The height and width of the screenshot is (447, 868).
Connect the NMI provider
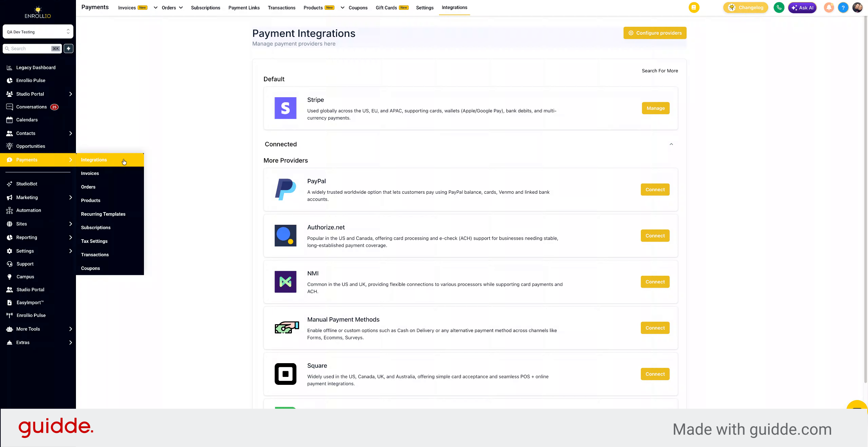pos(655,282)
